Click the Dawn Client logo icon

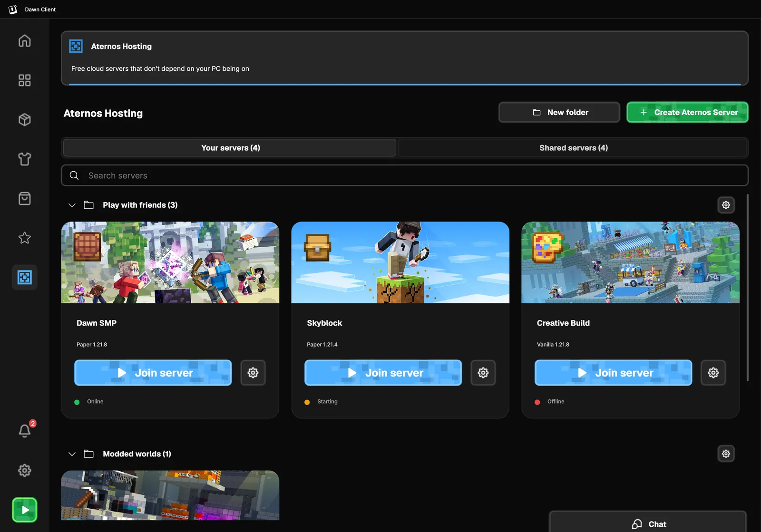[x=13, y=9]
